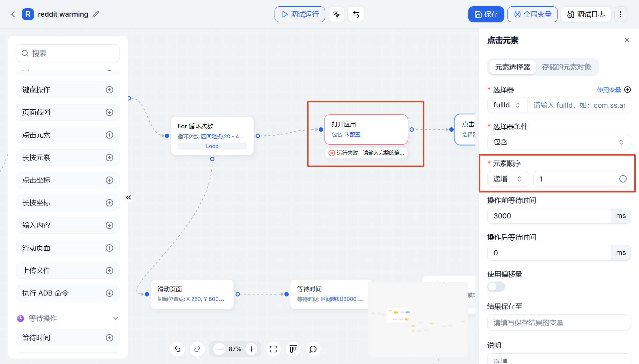Click the 87% zoom level text
Image resolution: width=639 pixels, height=364 pixels.
coord(235,349)
